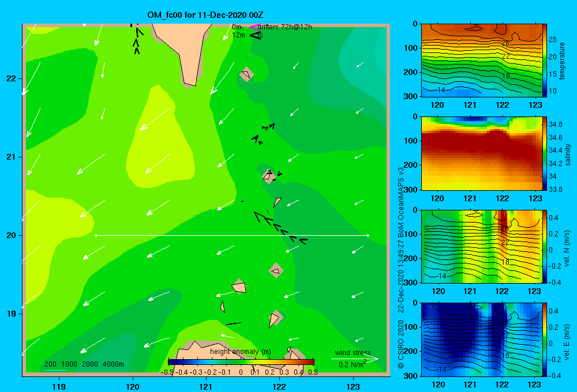Click the salinity colorbar
Screen dimensions: 577x392
coord(545,153)
